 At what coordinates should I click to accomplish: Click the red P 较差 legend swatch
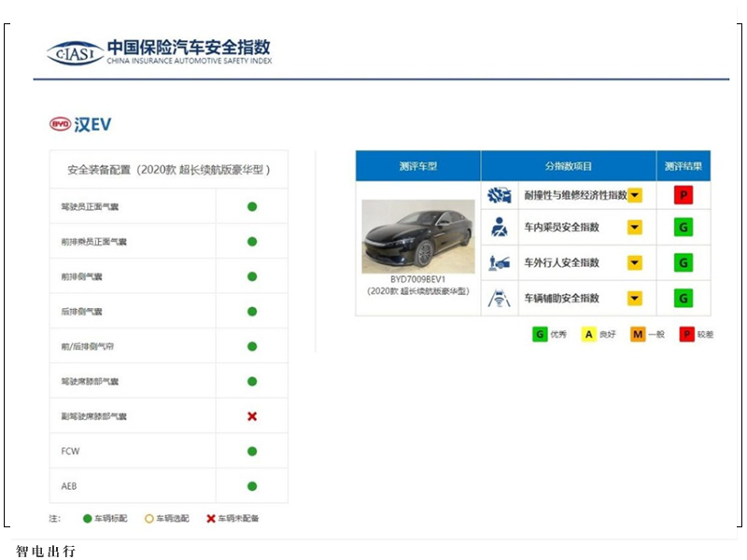click(x=686, y=334)
